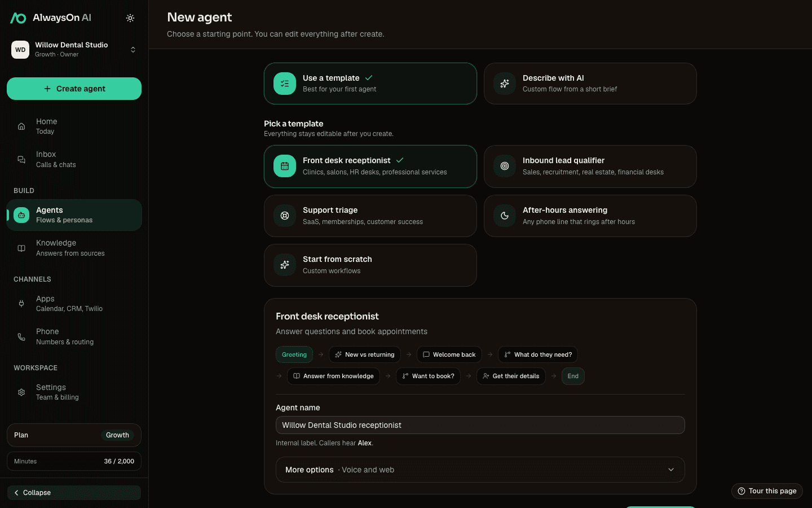Toggle the light/dark theme sun icon
This screenshot has width=812, height=508.
tap(130, 18)
